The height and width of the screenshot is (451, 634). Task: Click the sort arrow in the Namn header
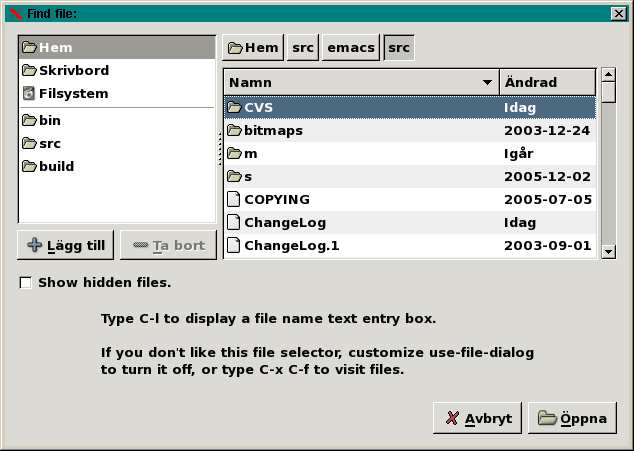[x=487, y=83]
